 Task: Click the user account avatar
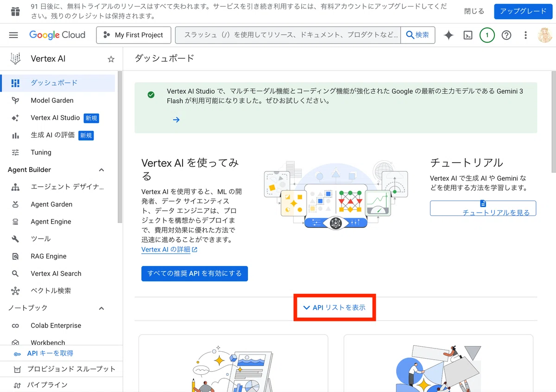545,35
